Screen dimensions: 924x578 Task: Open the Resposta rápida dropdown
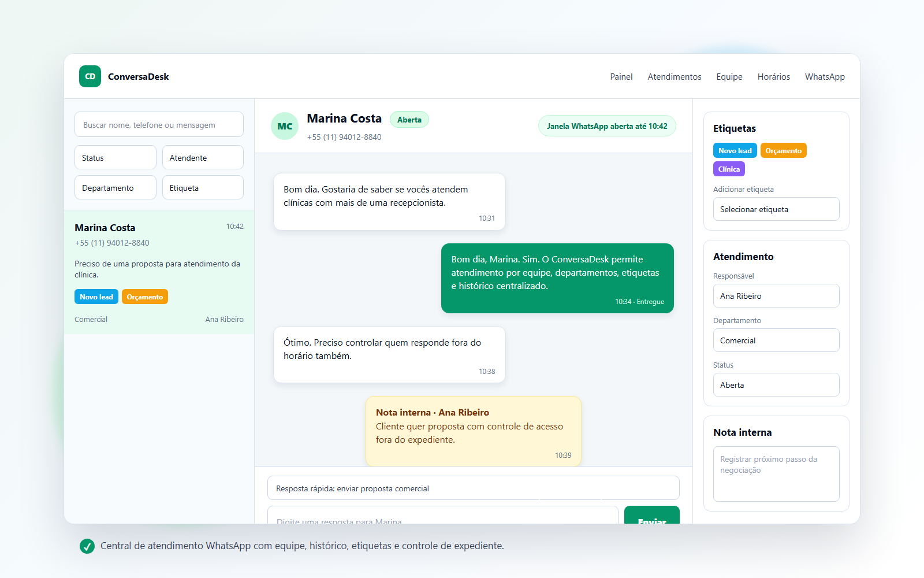click(x=474, y=488)
